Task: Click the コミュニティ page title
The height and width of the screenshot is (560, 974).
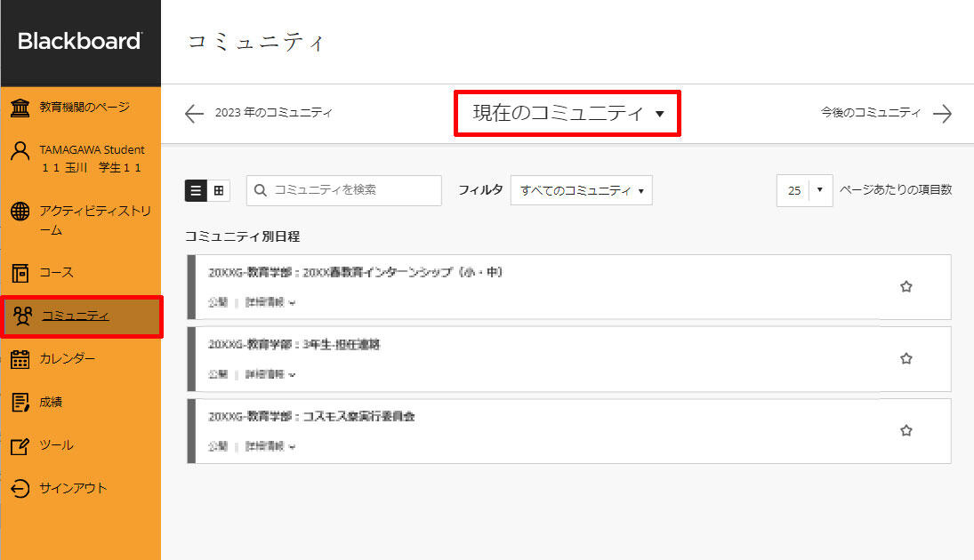Action: [256, 42]
